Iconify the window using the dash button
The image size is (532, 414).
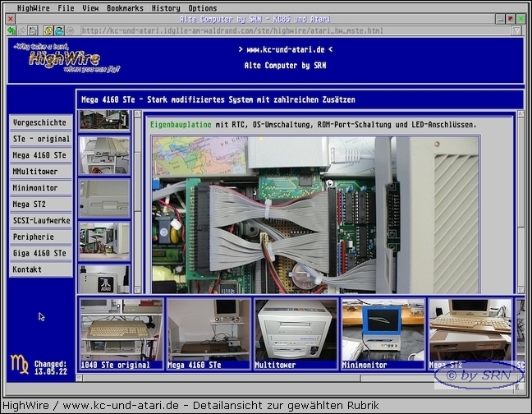click(500, 19)
